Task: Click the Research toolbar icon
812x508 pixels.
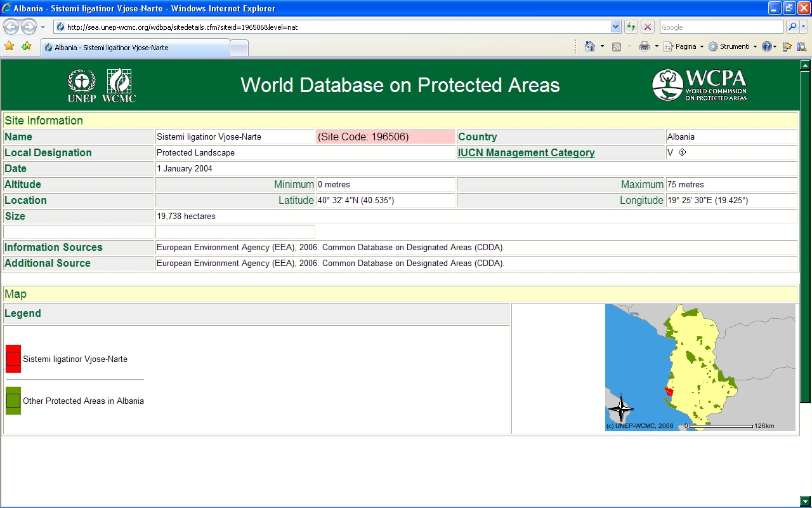Action: (802, 46)
